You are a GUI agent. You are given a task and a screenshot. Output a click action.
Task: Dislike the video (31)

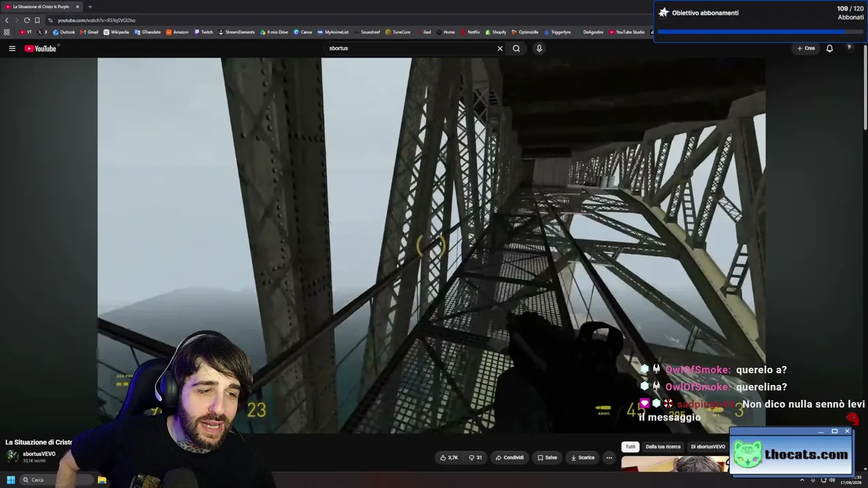point(475,457)
